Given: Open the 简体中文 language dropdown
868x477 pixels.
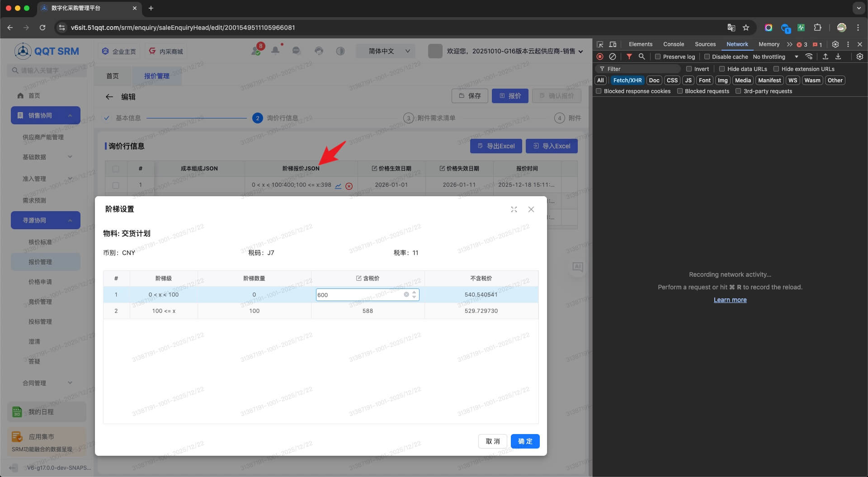Looking at the screenshot, I should pyautogui.click(x=389, y=51).
